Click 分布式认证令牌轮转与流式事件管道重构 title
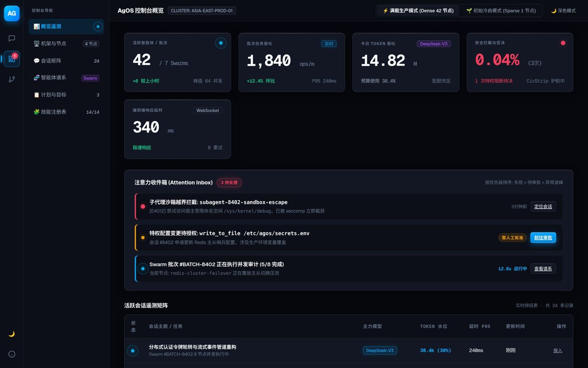588x368 pixels. pos(192,347)
